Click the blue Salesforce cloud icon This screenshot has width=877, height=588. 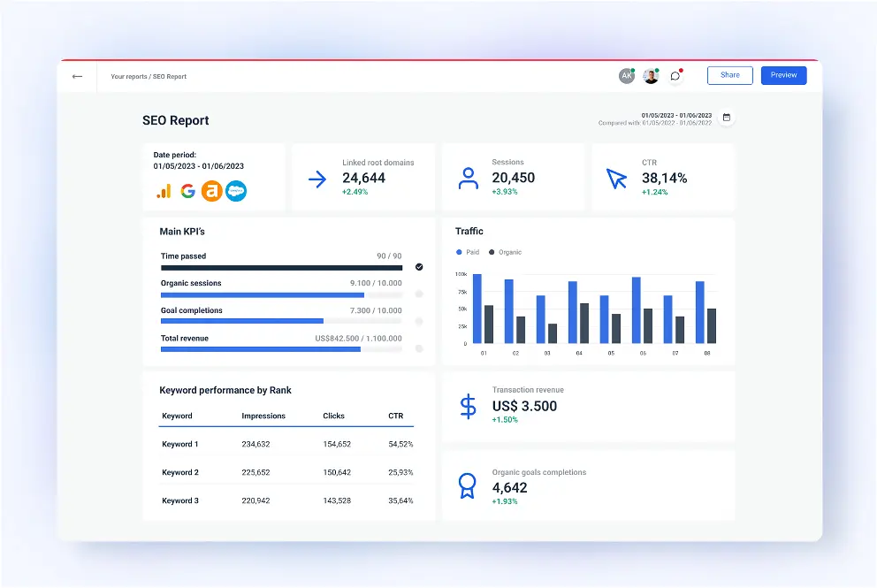(235, 191)
